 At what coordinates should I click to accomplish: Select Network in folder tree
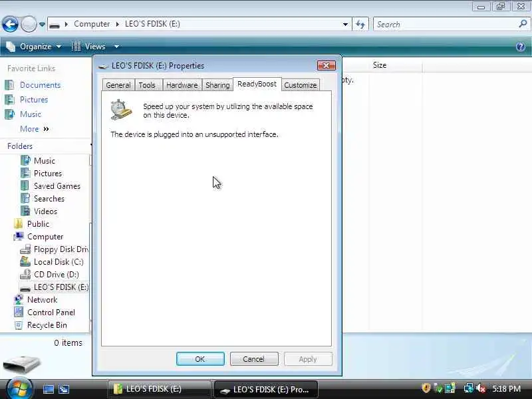click(42, 300)
